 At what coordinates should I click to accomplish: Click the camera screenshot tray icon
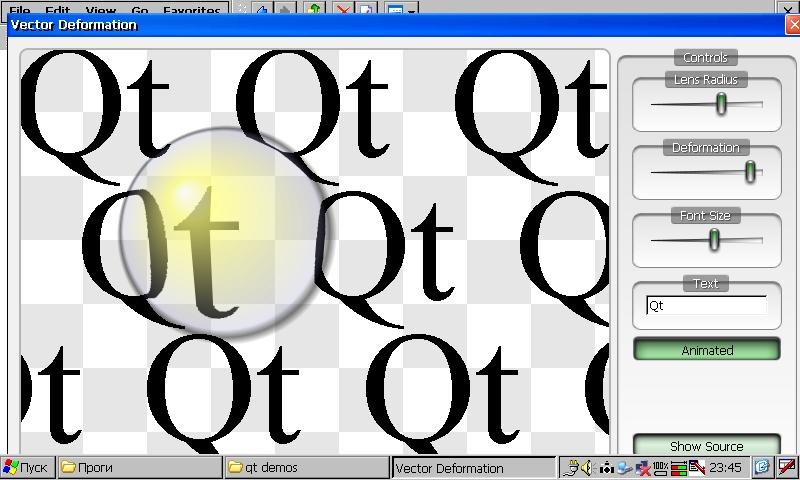(607, 467)
